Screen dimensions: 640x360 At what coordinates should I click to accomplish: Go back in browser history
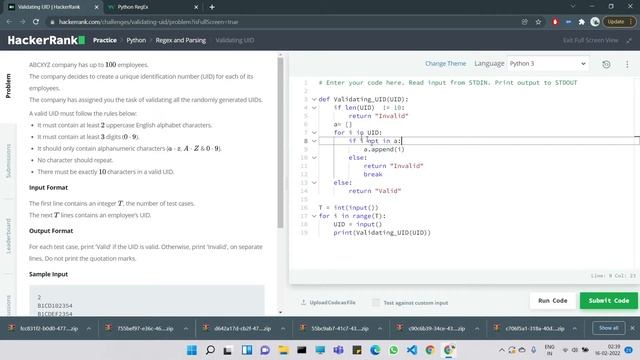[x=9, y=22]
